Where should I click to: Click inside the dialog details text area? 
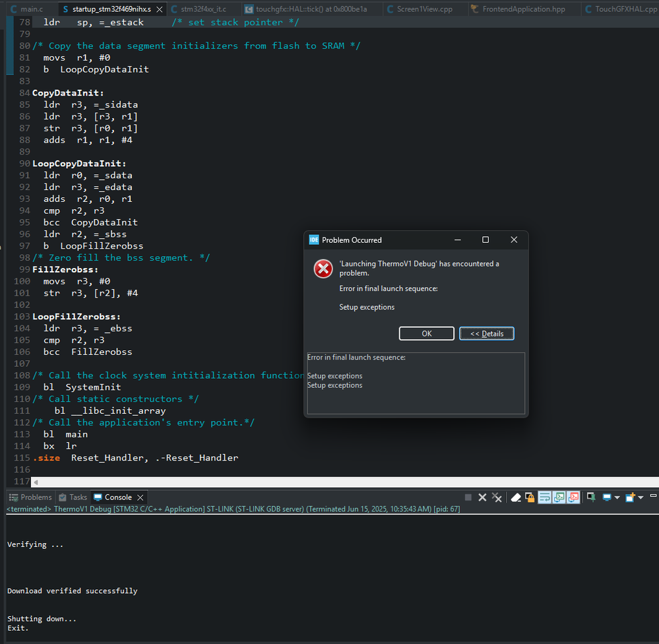coord(416,383)
